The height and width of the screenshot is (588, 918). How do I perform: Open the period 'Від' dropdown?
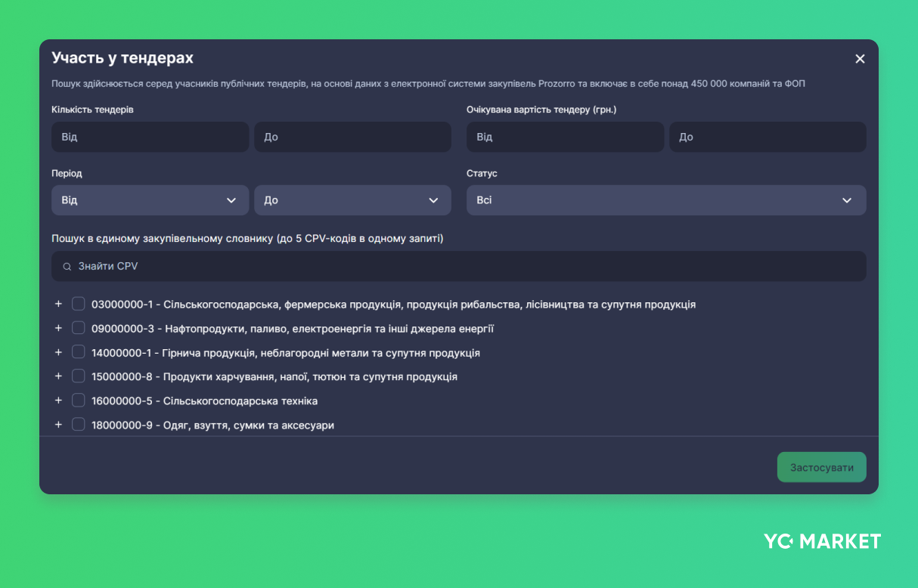coord(150,200)
